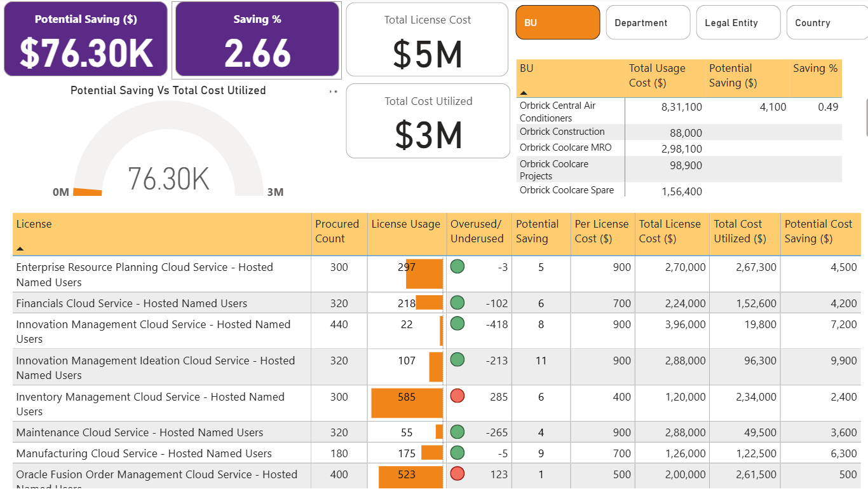Select the Orbrick Central Air Conditioners row
The height and width of the screenshot is (489, 868).
(x=680, y=112)
